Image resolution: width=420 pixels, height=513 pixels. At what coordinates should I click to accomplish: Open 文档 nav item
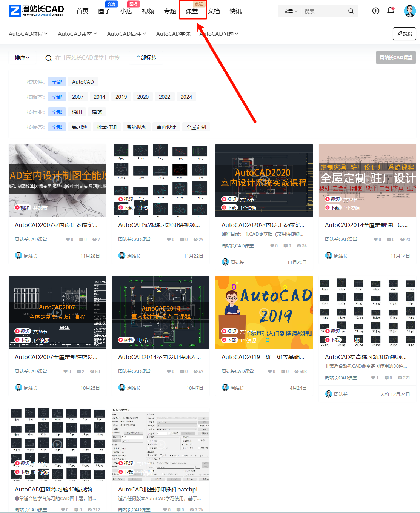pos(214,11)
